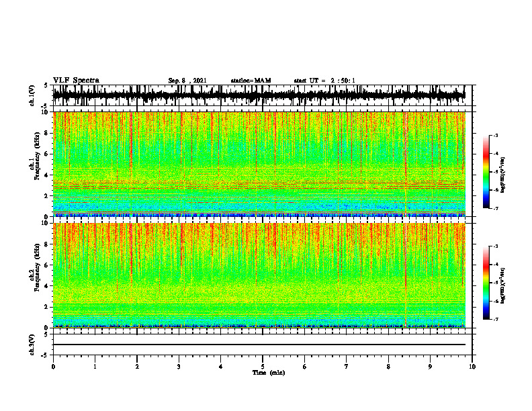This screenshot has width=532, height=411.
Task: Click the "ch.3(V)" axis label
Action: (x=32, y=345)
